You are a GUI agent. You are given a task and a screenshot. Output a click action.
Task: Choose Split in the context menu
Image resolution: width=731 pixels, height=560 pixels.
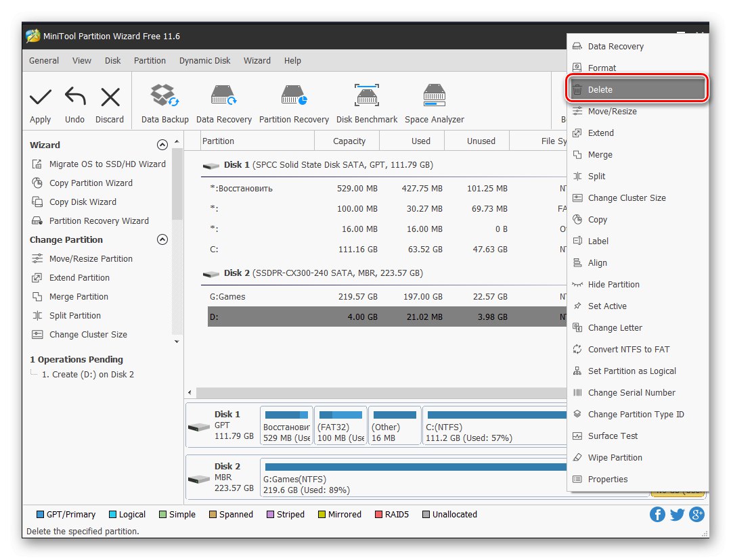coord(637,176)
